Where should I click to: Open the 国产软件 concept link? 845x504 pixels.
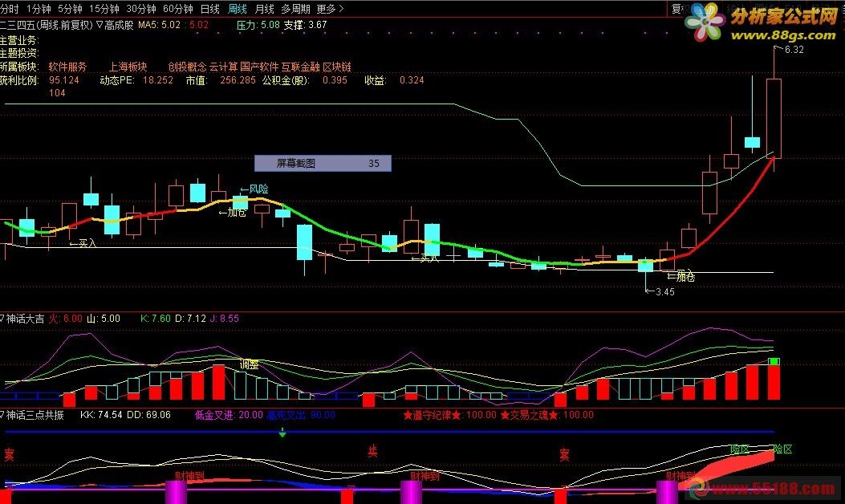coord(259,67)
